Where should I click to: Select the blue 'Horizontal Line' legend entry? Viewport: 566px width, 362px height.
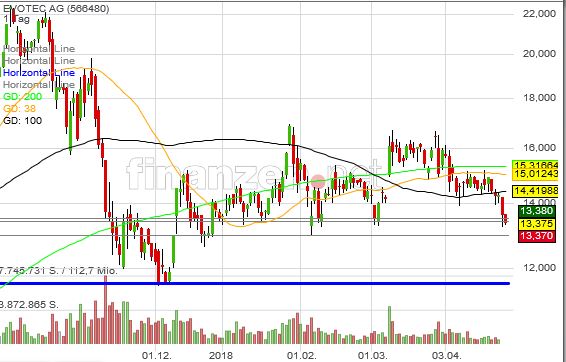click(39, 73)
